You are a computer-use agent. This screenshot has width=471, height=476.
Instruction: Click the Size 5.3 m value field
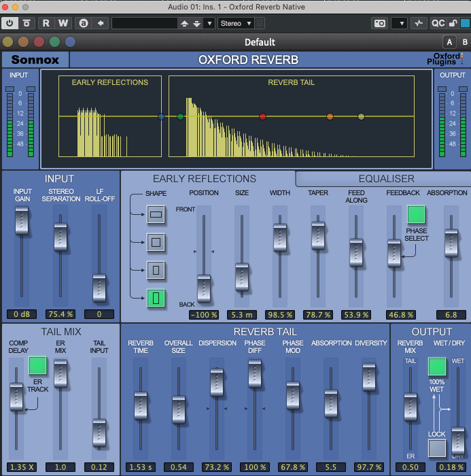click(242, 315)
